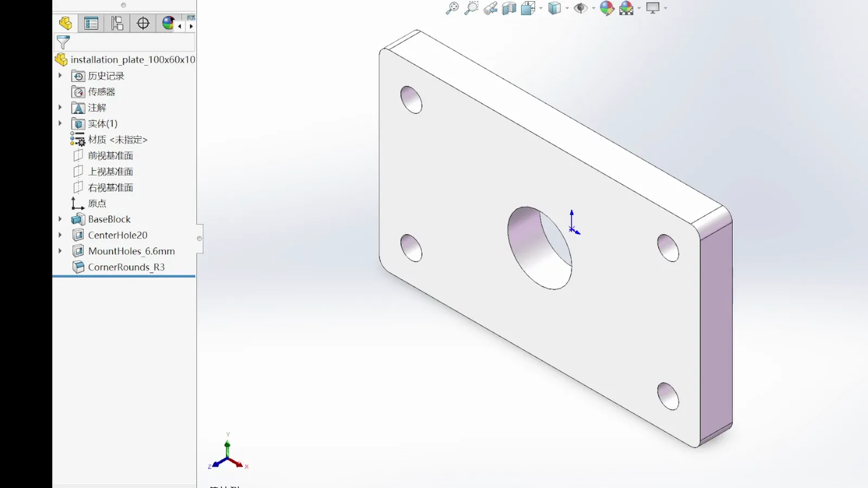Open the View Settings dropdown arrow
This screenshot has height=488, width=868.
click(666, 8)
